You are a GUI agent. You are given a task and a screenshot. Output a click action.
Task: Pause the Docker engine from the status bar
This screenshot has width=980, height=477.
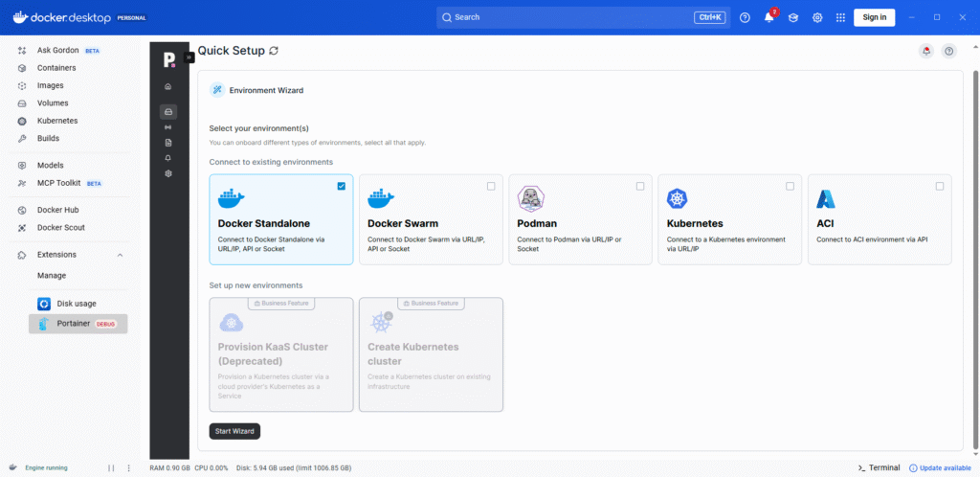pos(111,467)
